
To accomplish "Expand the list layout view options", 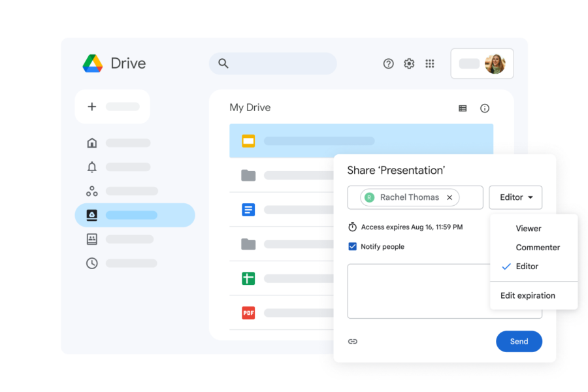I will (x=462, y=108).
